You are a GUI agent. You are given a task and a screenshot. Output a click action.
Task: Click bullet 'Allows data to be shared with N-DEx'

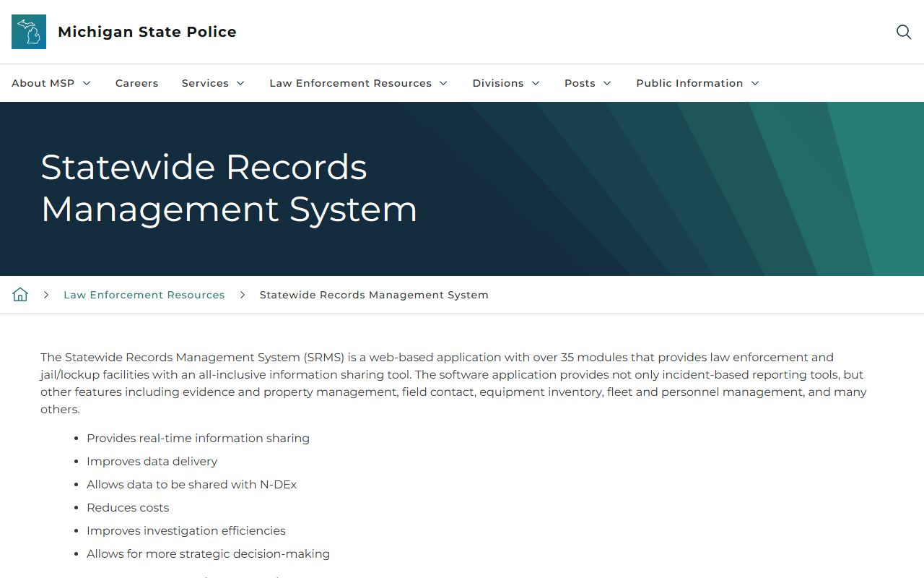click(191, 484)
